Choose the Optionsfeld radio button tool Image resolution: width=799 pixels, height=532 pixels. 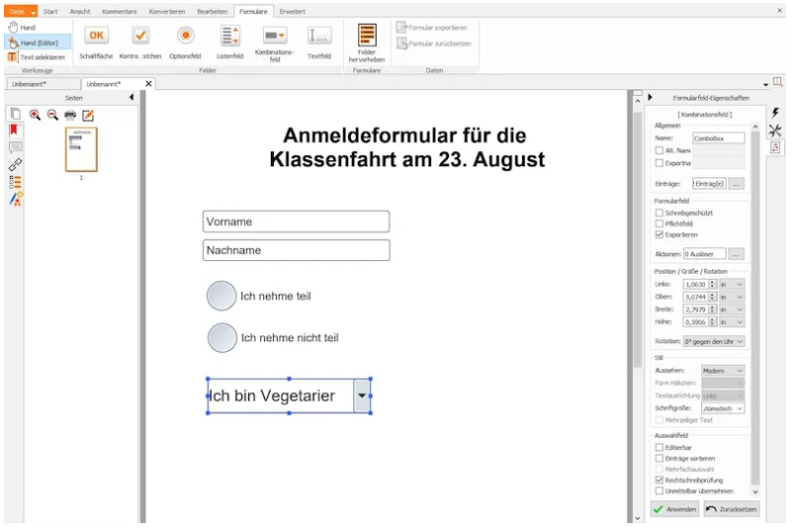[185, 37]
